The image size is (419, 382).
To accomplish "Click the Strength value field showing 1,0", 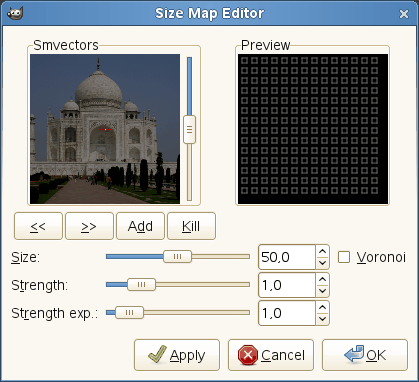I will click(x=287, y=285).
